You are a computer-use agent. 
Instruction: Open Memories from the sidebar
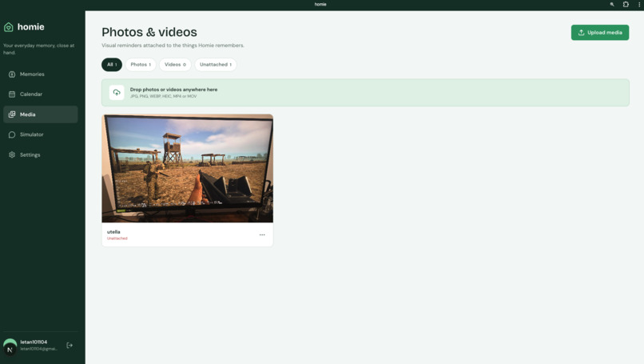coord(40,74)
